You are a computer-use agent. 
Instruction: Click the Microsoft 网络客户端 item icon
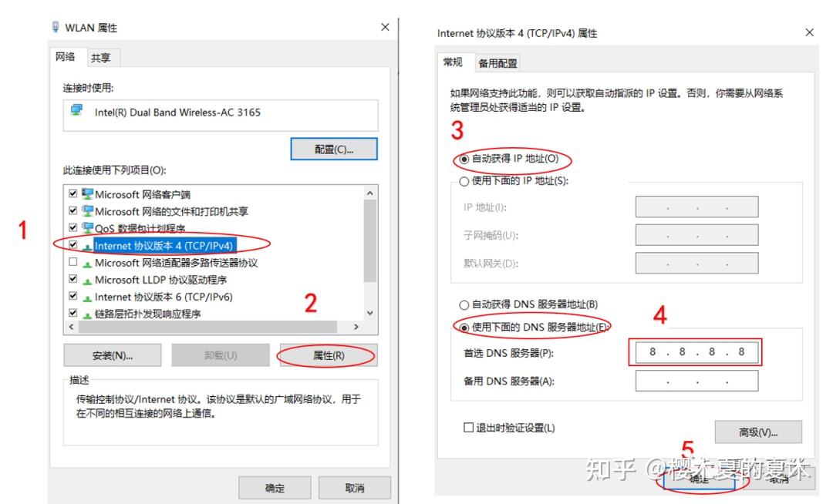[x=87, y=193]
